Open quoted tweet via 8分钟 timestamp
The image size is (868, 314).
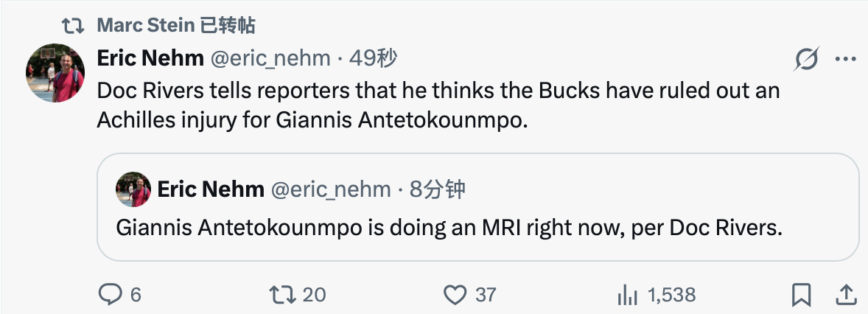(438, 189)
